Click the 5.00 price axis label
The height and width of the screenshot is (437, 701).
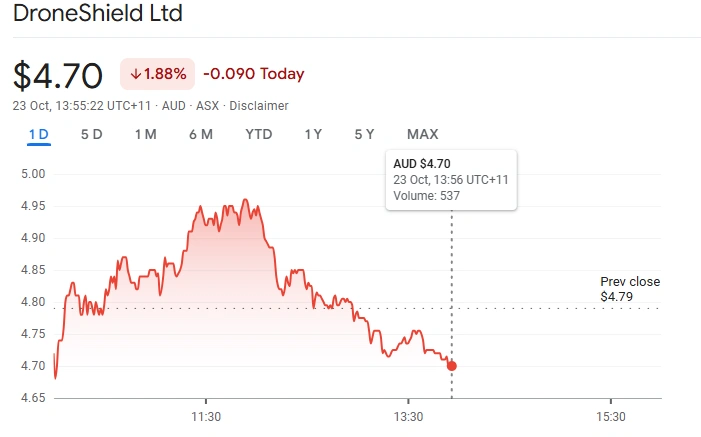point(34,174)
